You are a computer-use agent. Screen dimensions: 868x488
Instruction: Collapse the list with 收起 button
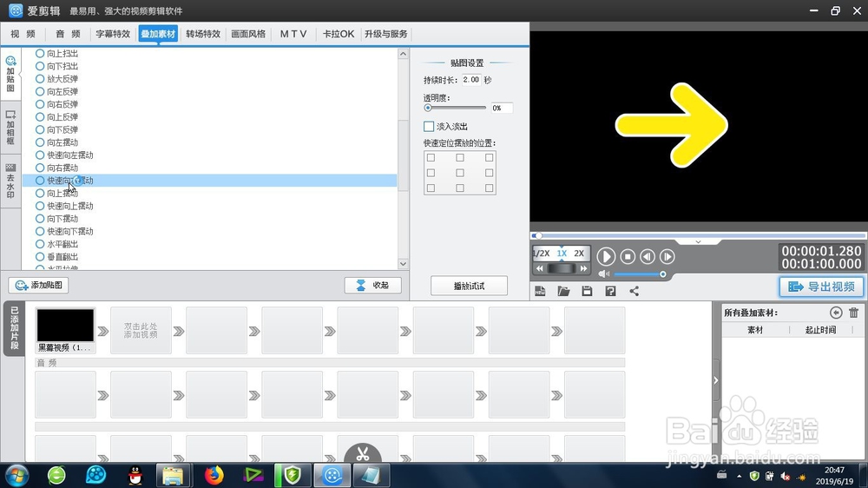[x=372, y=286]
